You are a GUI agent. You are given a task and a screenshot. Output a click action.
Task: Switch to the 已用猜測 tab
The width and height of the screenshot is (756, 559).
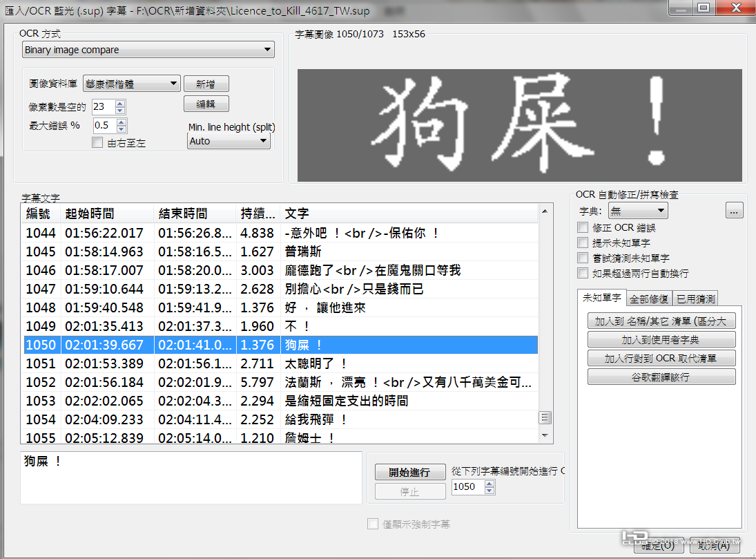tap(695, 299)
